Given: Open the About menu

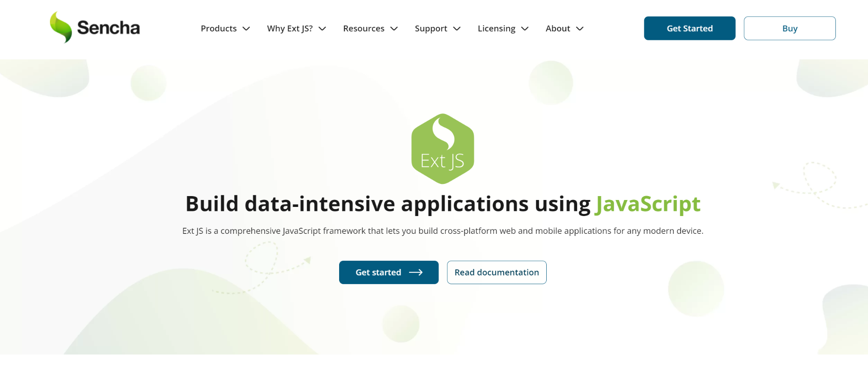Looking at the screenshot, I should (558, 29).
